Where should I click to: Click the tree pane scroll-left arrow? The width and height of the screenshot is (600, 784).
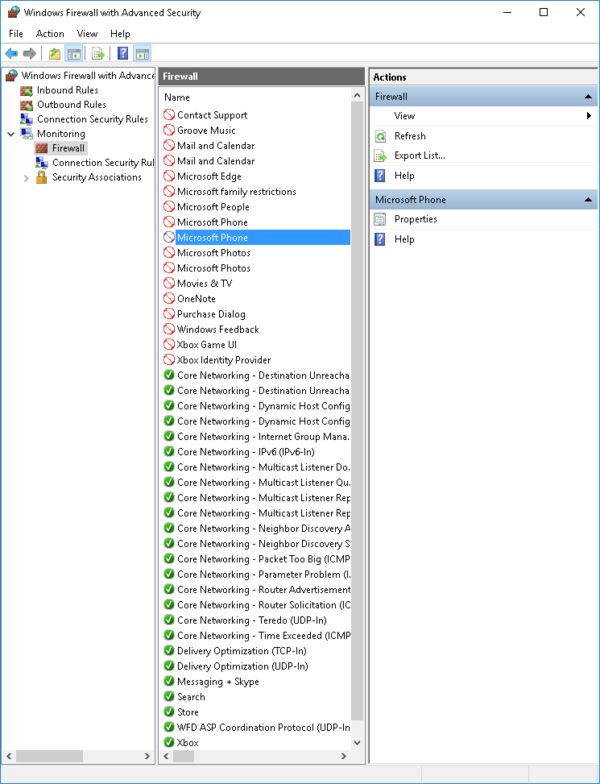coord(8,756)
